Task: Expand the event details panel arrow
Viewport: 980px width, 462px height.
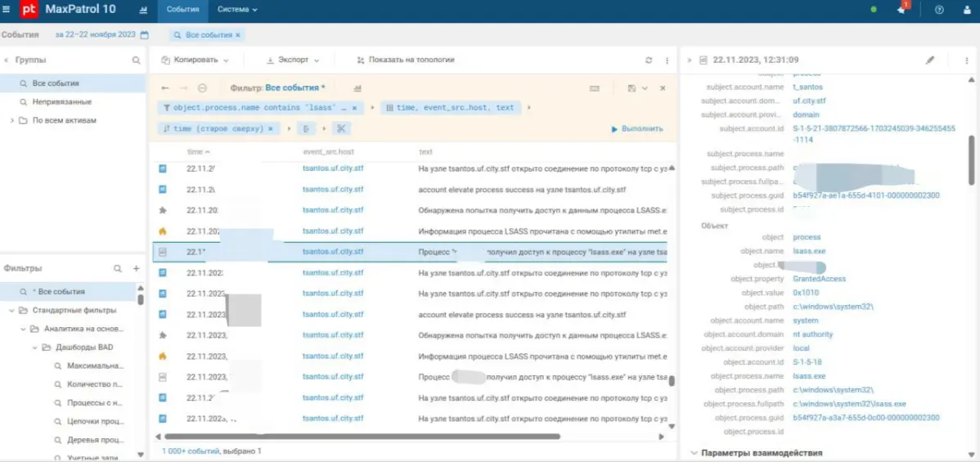Action: click(690, 61)
